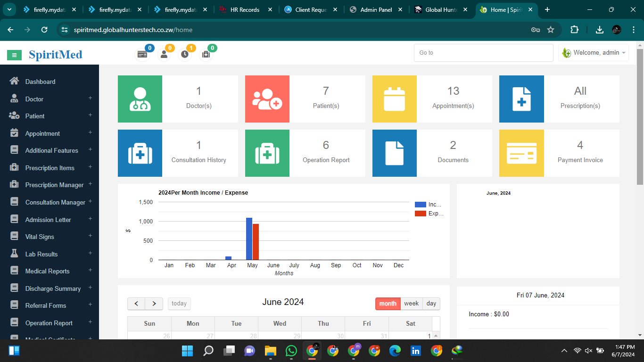Image resolution: width=644 pixels, height=362 pixels.
Task: Click the red Patient(s) tile icon
Action: (x=267, y=99)
